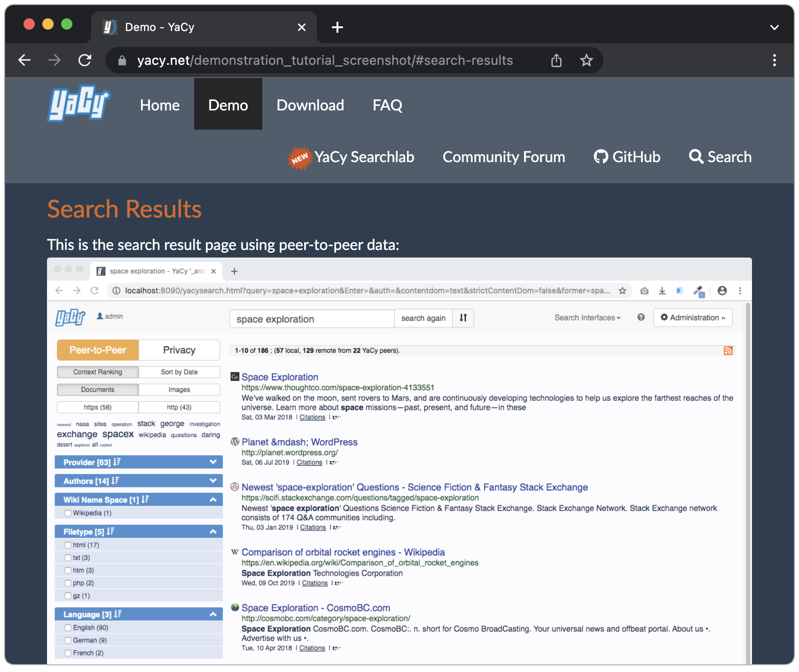The height and width of the screenshot is (672, 799).
Task: Open the FAQ menu item
Action: tap(387, 105)
